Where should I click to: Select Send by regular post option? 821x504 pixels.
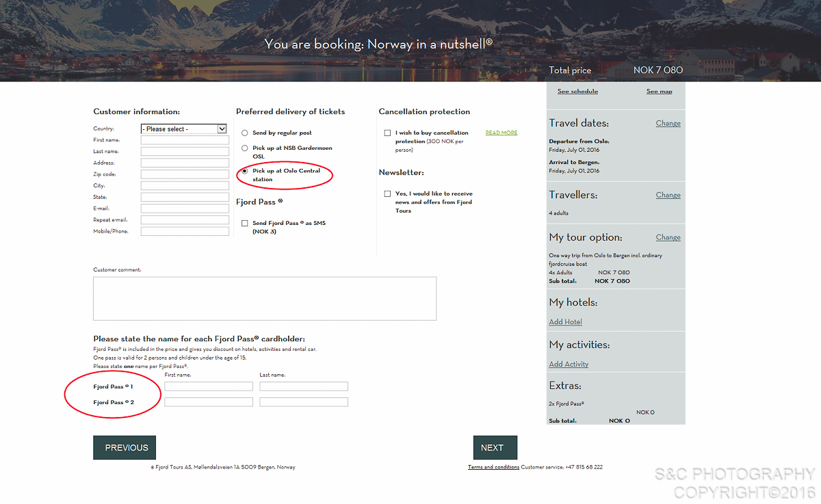245,133
